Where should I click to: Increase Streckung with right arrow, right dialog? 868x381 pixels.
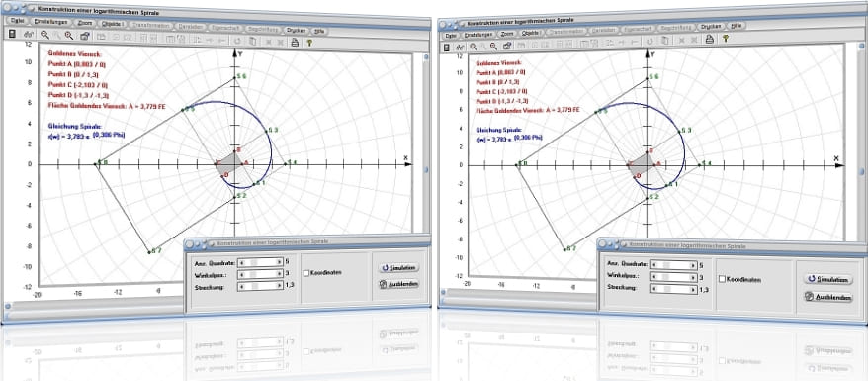[693, 289]
